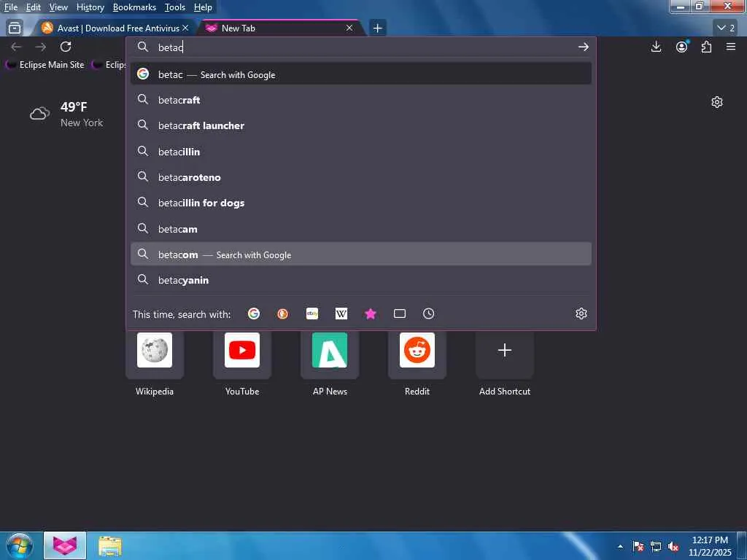Screen dimensions: 747x560
Task: Open the Windows Start menu
Action: (19, 545)
